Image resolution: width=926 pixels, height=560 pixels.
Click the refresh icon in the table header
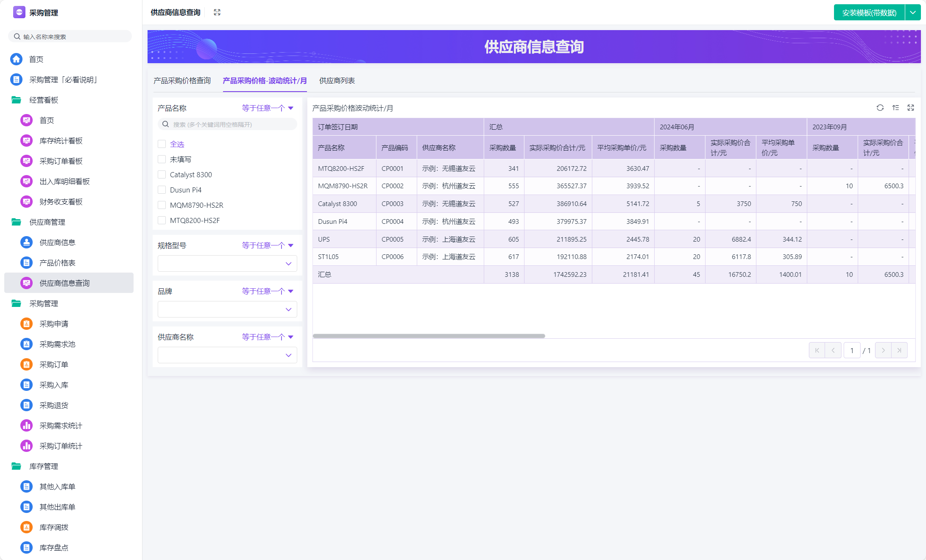(880, 108)
